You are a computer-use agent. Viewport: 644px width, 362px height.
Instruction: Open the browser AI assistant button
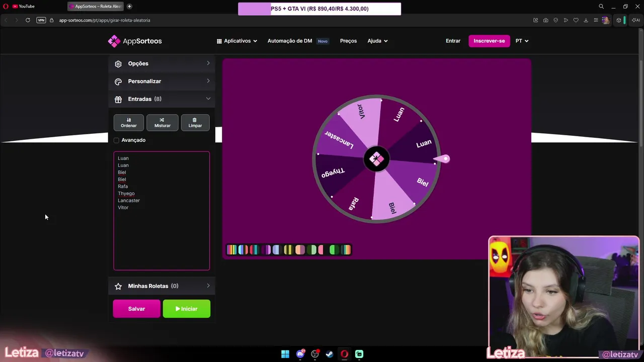coord(636,20)
